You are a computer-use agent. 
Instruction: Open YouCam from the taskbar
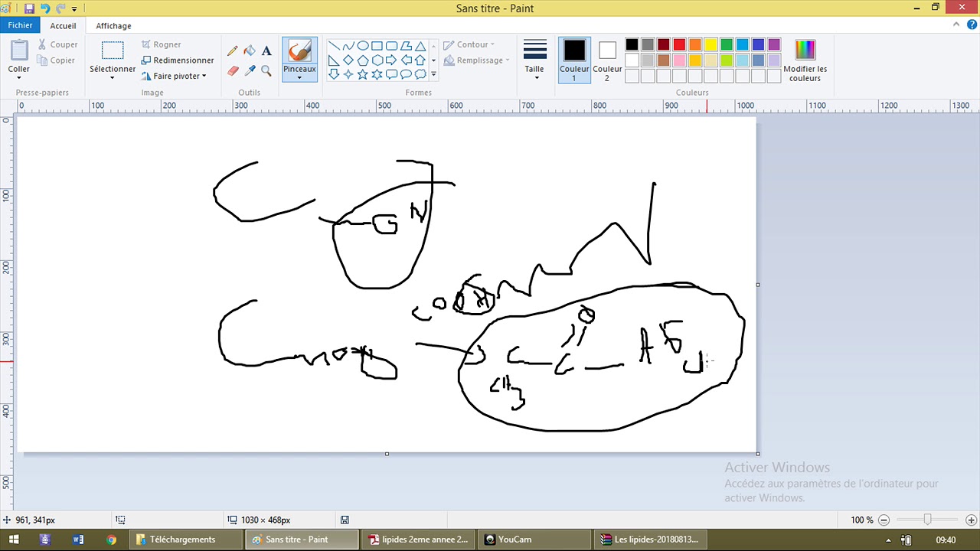pos(534,540)
